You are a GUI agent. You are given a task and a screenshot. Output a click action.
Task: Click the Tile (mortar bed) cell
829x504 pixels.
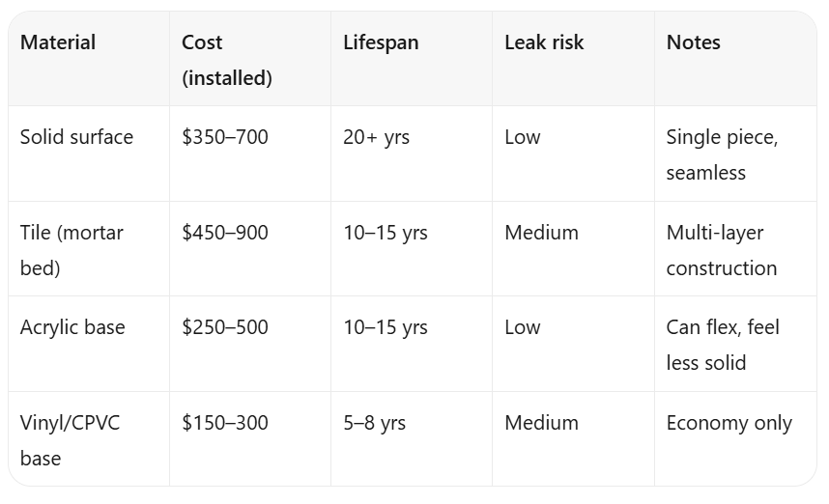89,248
